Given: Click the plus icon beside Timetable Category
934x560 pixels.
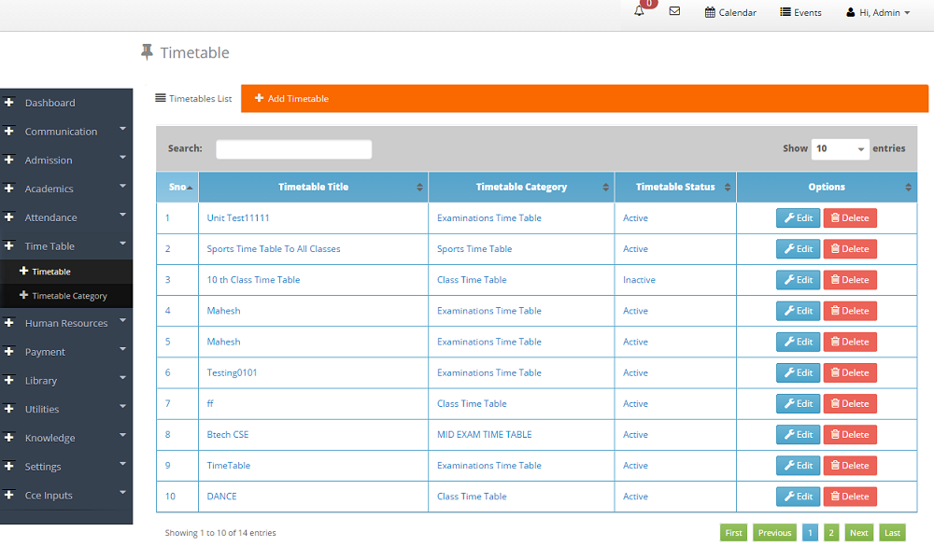Looking at the screenshot, I should pyautogui.click(x=23, y=296).
